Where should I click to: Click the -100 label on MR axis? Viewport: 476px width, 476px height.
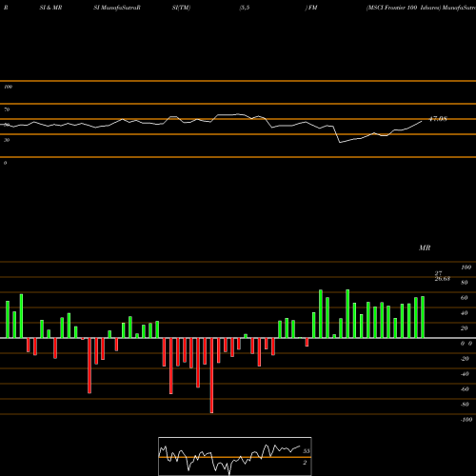466,420
